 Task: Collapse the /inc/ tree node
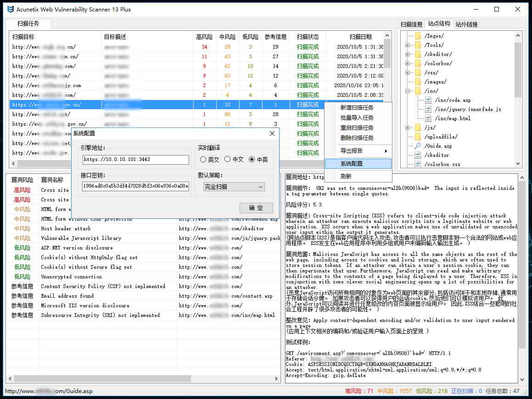(x=406, y=91)
